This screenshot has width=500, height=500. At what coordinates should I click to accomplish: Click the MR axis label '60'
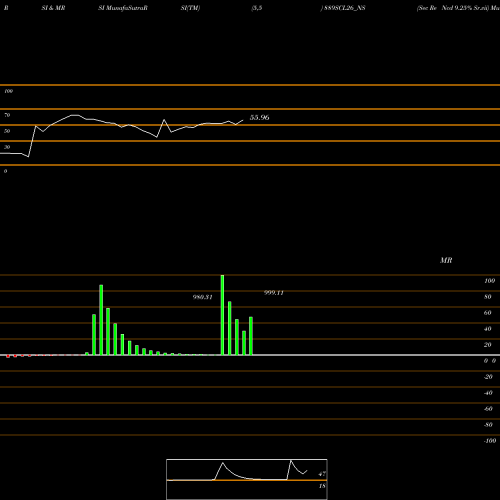coord(488,313)
